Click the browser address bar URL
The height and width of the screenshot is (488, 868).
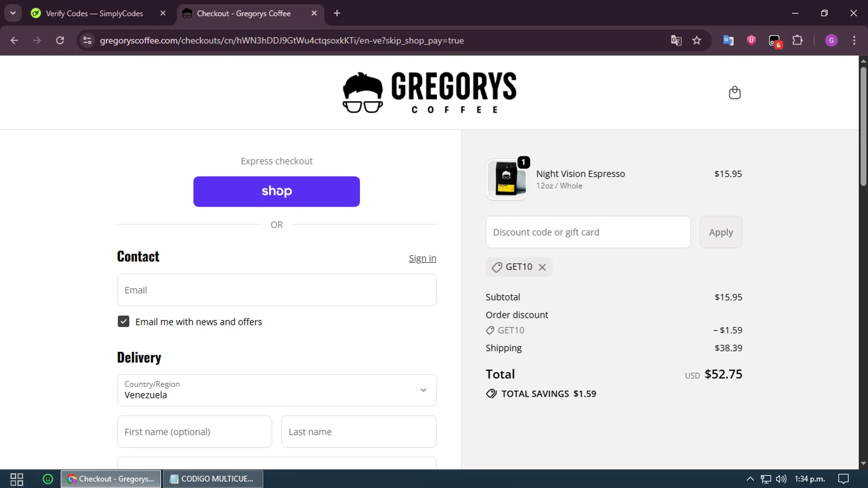[282, 41]
